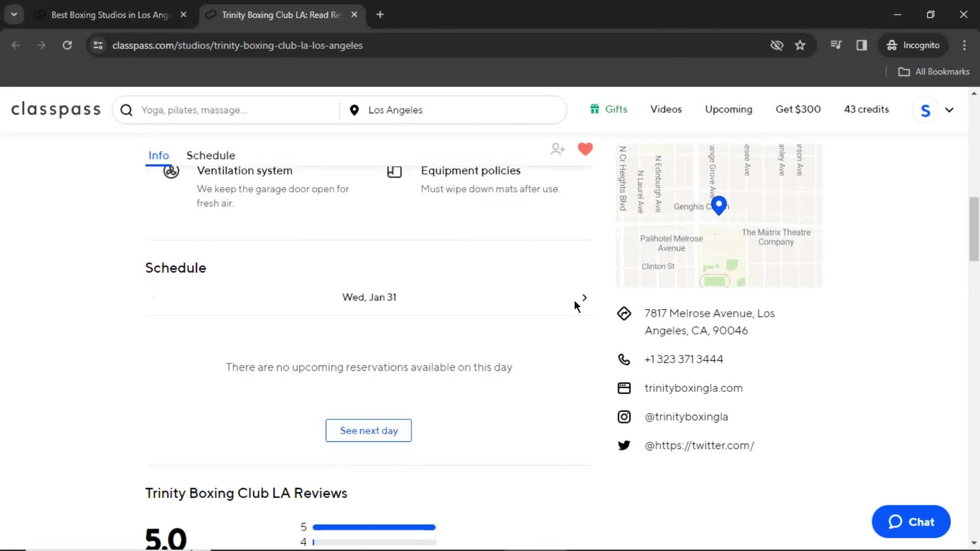Click the ventilation system fan icon

tap(171, 171)
